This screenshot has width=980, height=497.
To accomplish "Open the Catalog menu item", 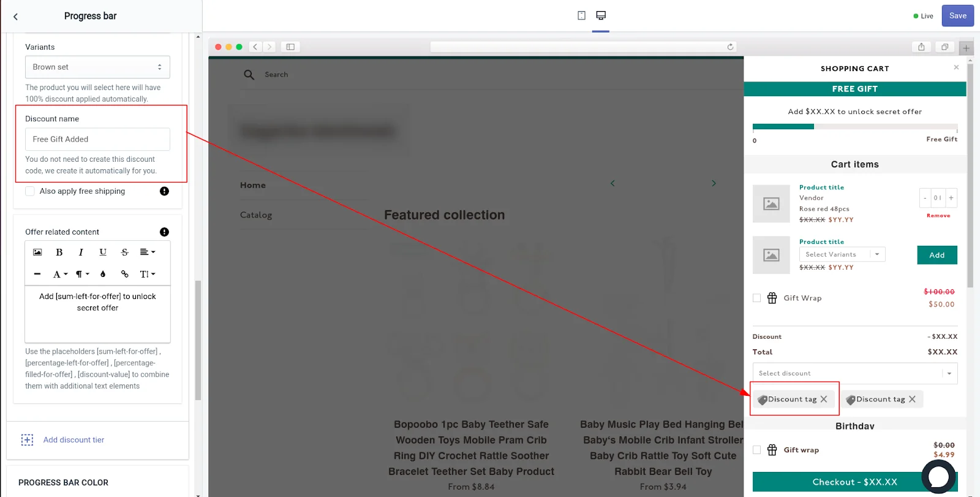I will pyautogui.click(x=256, y=215).
